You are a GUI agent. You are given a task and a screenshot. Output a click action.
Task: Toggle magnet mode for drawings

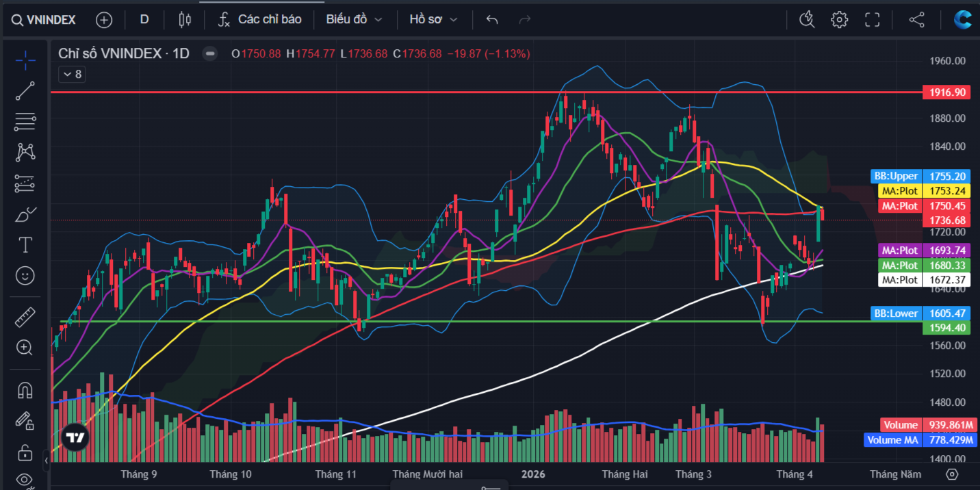pos(25,390)
